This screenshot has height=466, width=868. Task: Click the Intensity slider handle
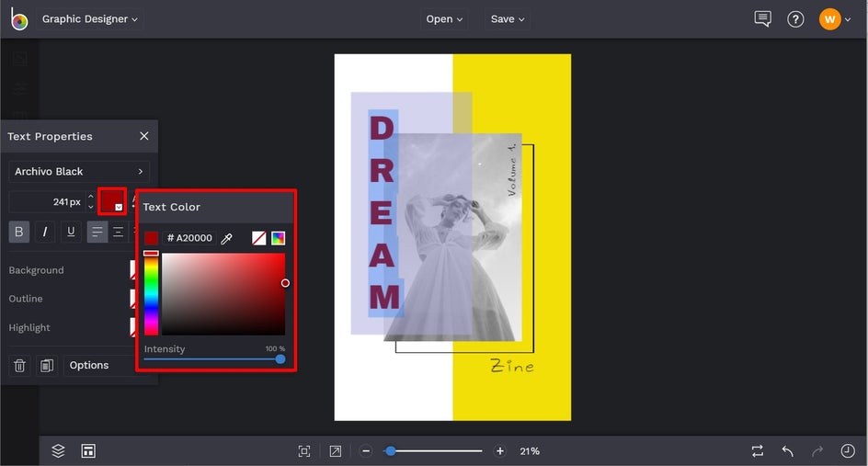click(x=280, y=359)
